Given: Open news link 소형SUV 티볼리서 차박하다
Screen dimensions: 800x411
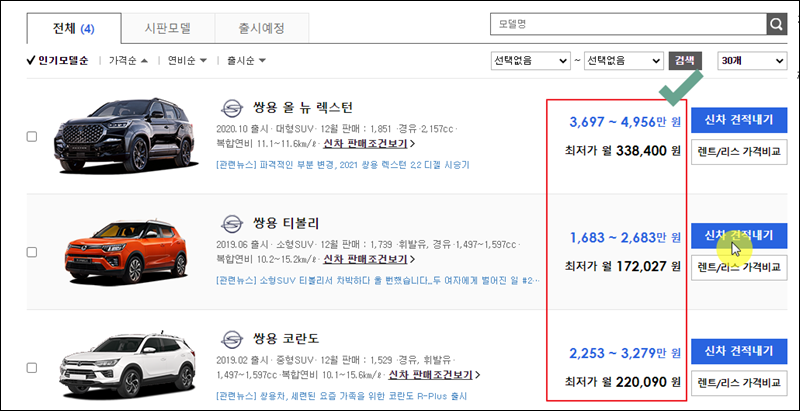Looking at the screenshot, I should click(378, 280).
